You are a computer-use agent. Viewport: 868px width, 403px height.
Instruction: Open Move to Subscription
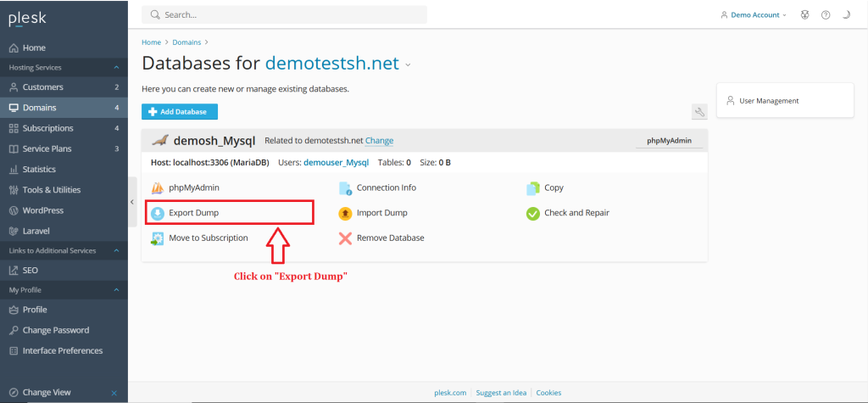(209, 238)
